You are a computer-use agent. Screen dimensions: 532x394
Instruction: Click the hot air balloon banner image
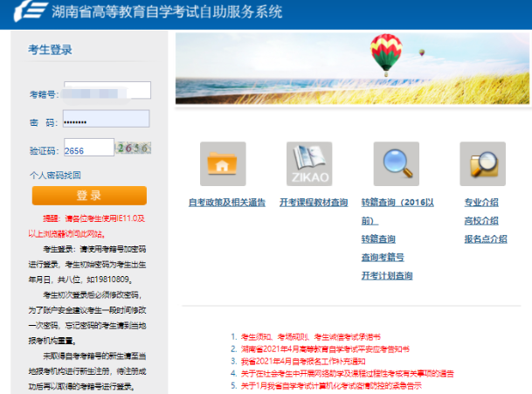[352, 68]
